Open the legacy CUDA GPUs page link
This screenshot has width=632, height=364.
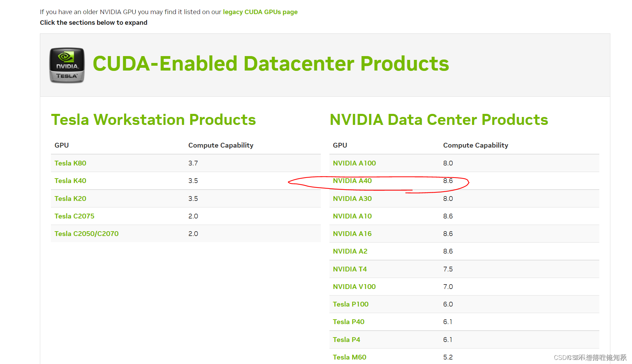click(260, 12)
